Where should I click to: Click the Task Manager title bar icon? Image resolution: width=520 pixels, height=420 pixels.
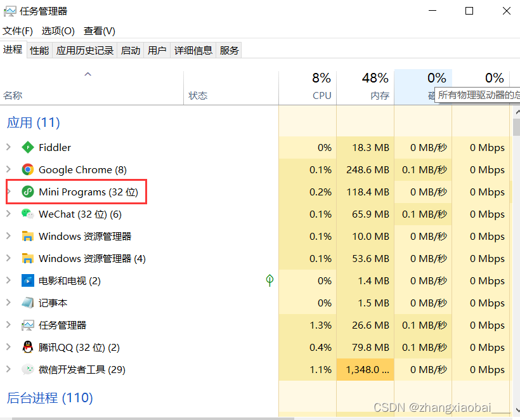[x=10, y=11]
